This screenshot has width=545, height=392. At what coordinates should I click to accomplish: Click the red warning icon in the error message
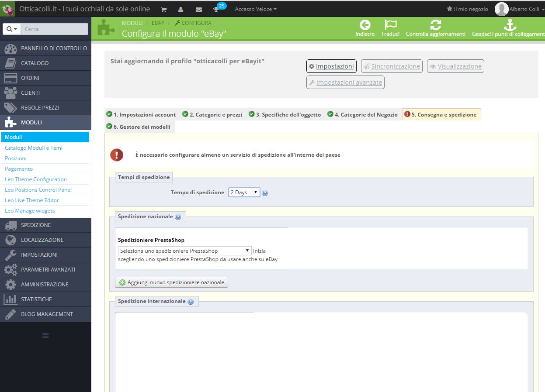(117, 155)
